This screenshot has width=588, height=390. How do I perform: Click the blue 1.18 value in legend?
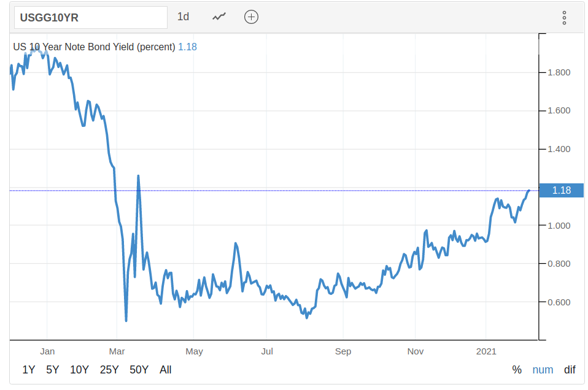[187, 47]
